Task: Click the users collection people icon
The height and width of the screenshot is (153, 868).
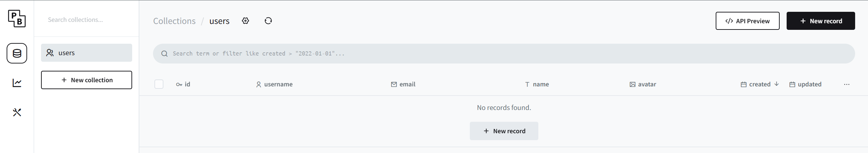Action: coord(50,53)
